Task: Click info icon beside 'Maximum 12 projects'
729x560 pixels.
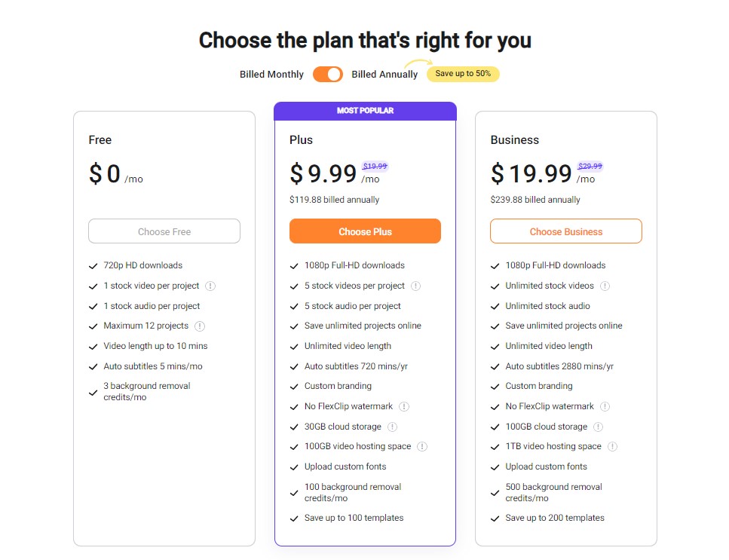Action: tap(200, 326)
